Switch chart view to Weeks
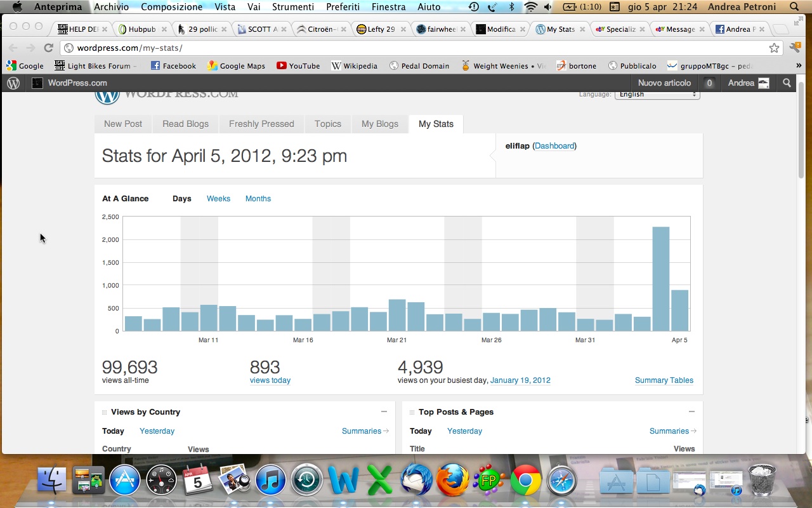The width and height of the screenshot is (812, 508). 218,199
